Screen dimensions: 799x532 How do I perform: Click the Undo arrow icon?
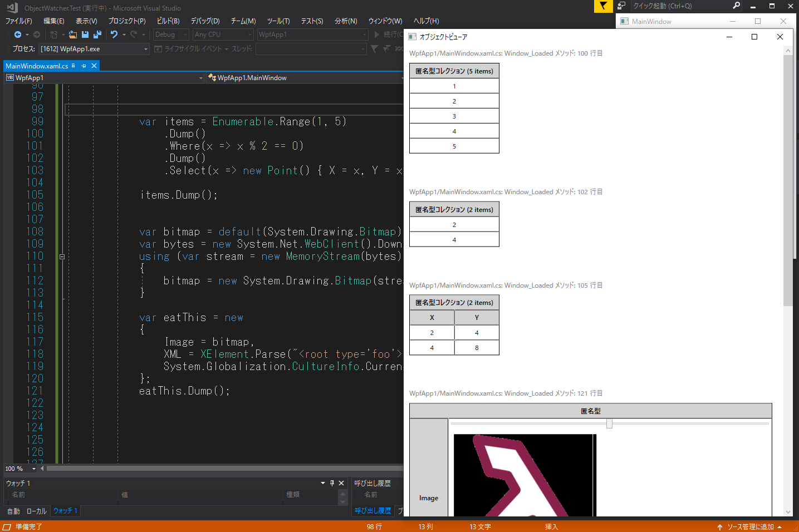click(x=114, y=35)
